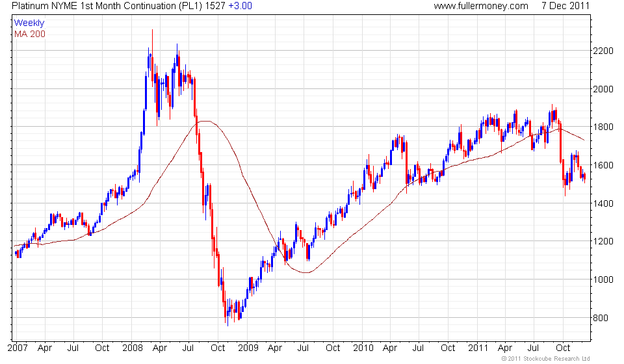624x364 pixels.
Task: Click the 2010 year marker on time axis
Action: (x=363, y=348)
